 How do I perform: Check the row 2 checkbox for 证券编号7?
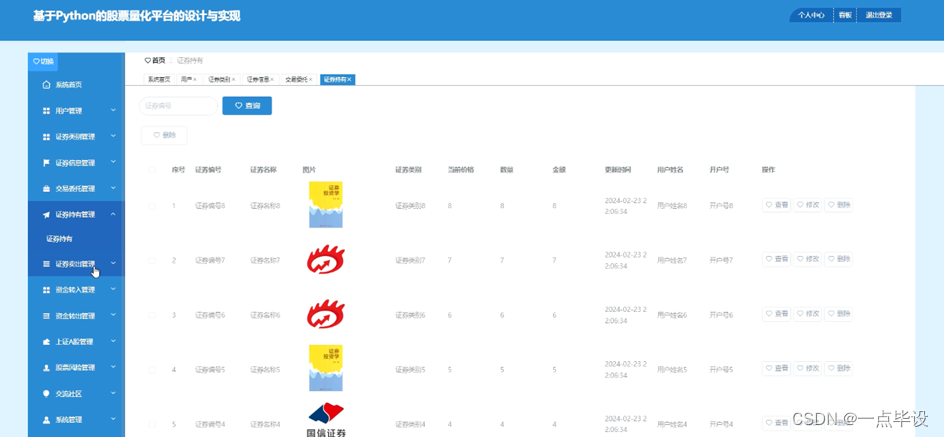(152, 261)
